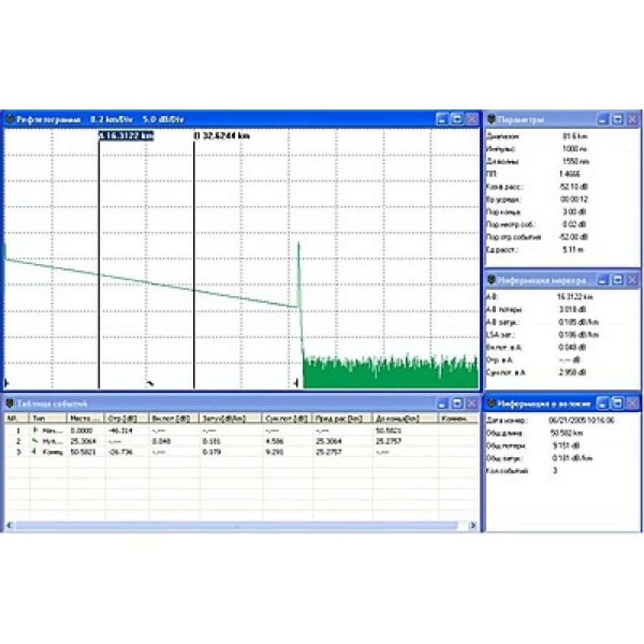Image resolution: width=644 pixels, height=644 pixels.
Task: Click the event table scrollbar right arrow
Action: (x=473, y=525)
